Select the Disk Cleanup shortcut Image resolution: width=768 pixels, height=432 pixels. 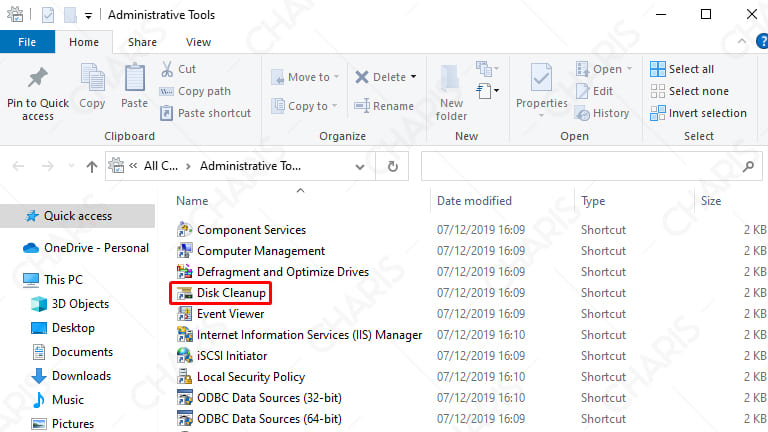(x=221, y=293)
